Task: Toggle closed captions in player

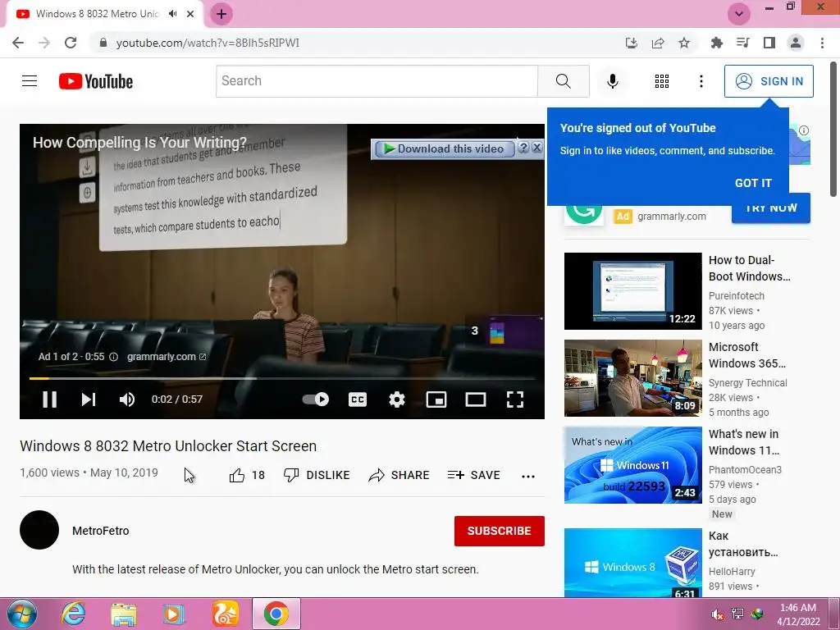Action: pyautogui.click(x=358, y=399)
